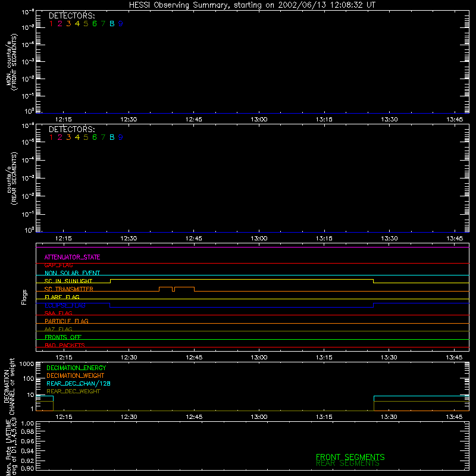The image size is (476, 476).
Task: Click the REAR SEGMENTS livetime legend
Action: click(x=347, y=464)
